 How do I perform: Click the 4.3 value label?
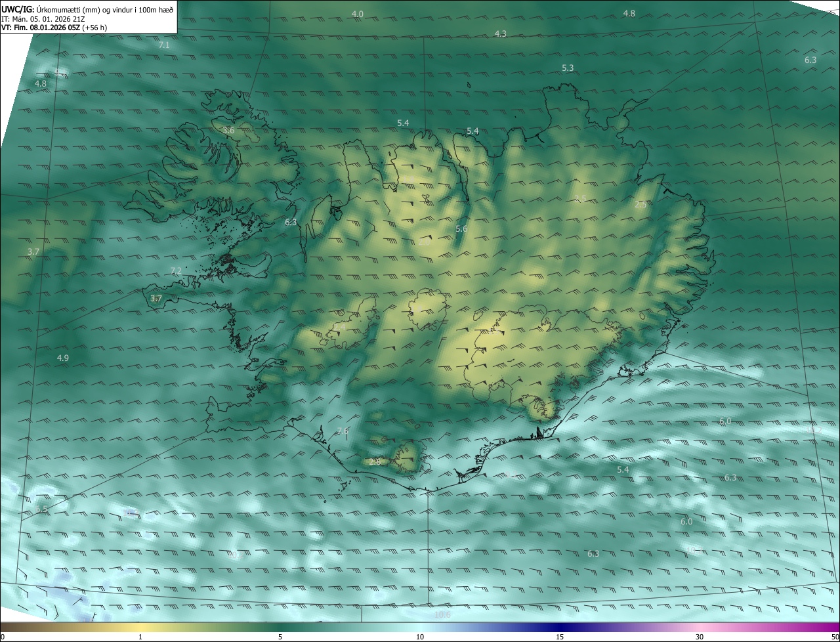click(x=501, y=33)
